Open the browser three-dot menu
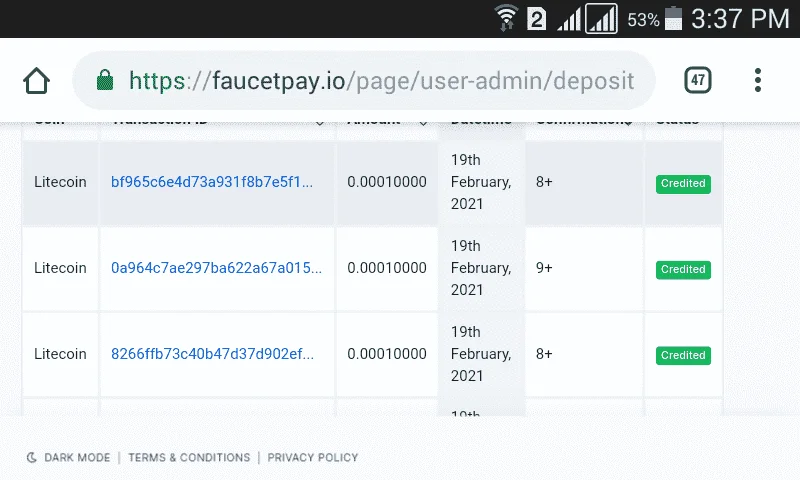This screenshot has height=480, width=800. click(x=758, y=80)
